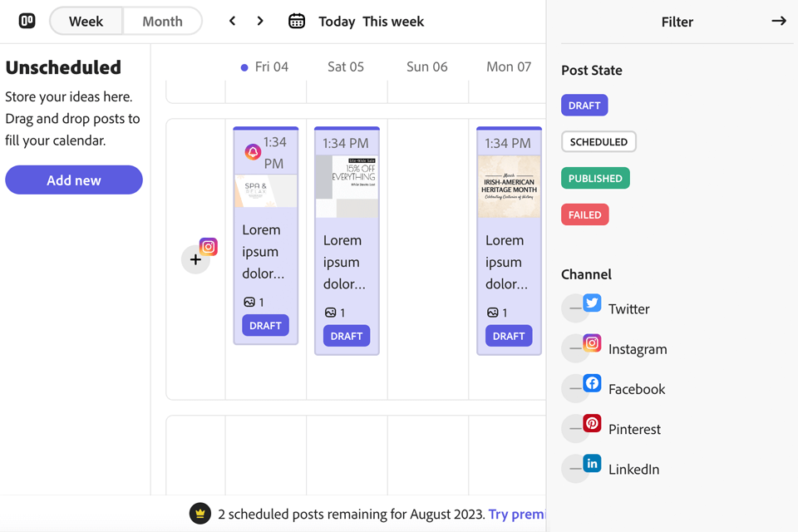Click the premium crown icon
Screen dimensions: 798x532
[x=199, y=514]
